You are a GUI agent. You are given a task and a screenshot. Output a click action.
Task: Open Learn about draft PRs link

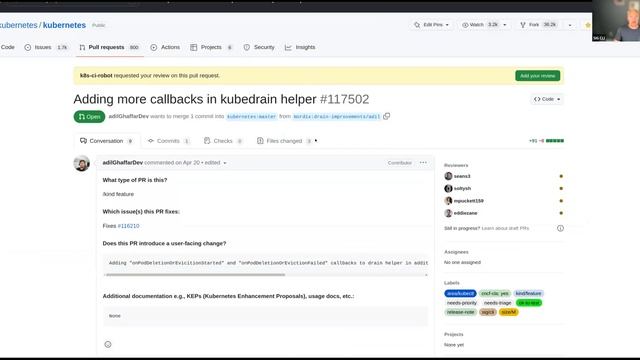click(505, 228)
